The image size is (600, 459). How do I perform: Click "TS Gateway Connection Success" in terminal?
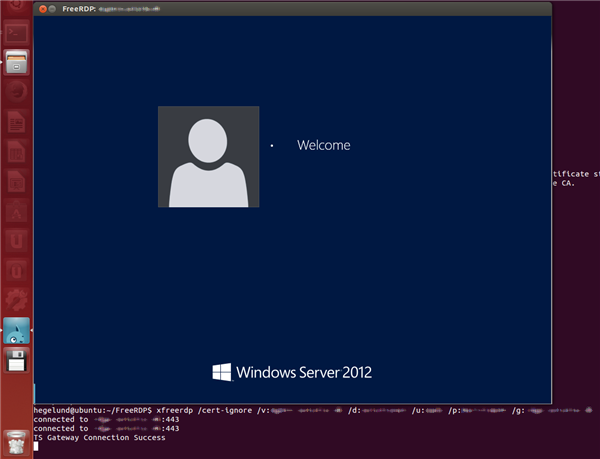pos(99,438)
